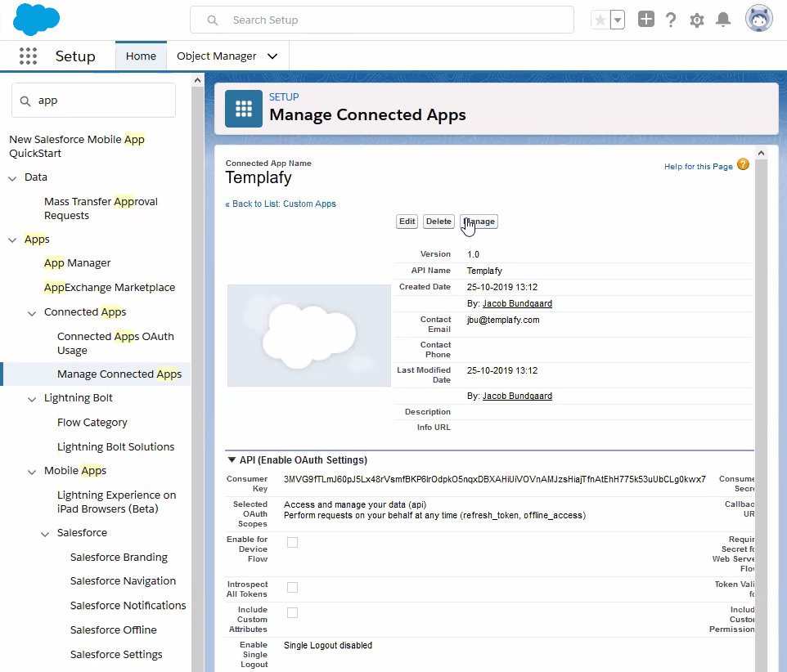Open notifications bell icon
787x672 pixels.
click(x=723, y=20)
